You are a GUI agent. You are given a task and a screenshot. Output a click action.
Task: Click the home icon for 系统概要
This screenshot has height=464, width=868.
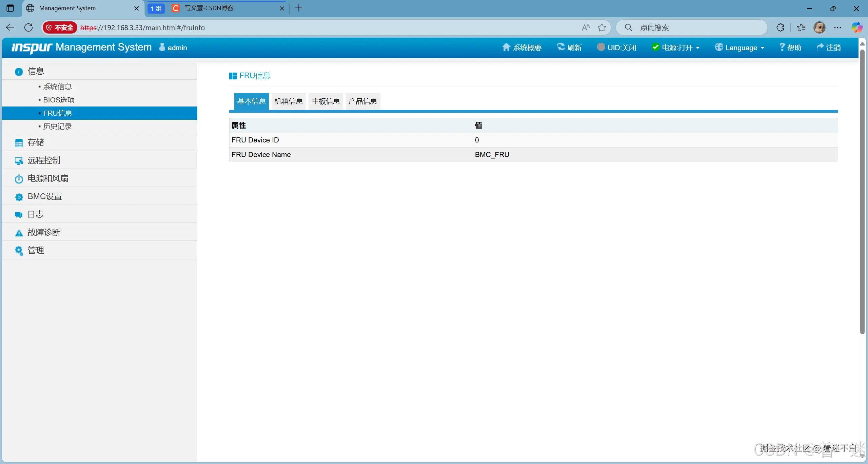pyautogui.click(x=506, y=47)
